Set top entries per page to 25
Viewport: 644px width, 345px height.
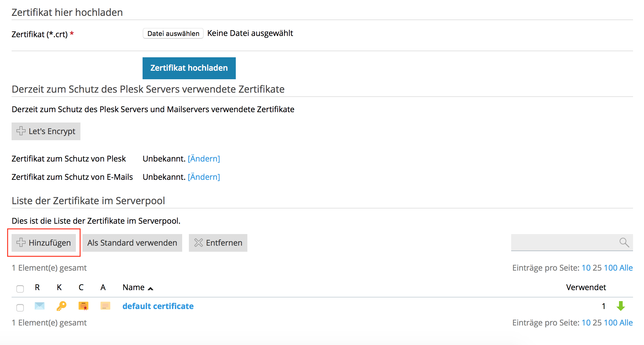[x=597, y=268]
